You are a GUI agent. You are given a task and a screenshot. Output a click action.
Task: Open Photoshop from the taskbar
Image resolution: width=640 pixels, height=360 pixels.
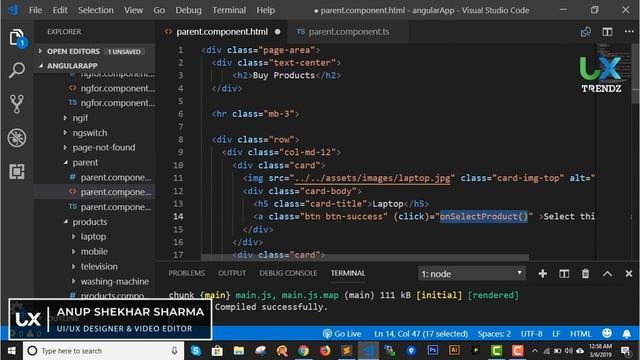point(433,350)
